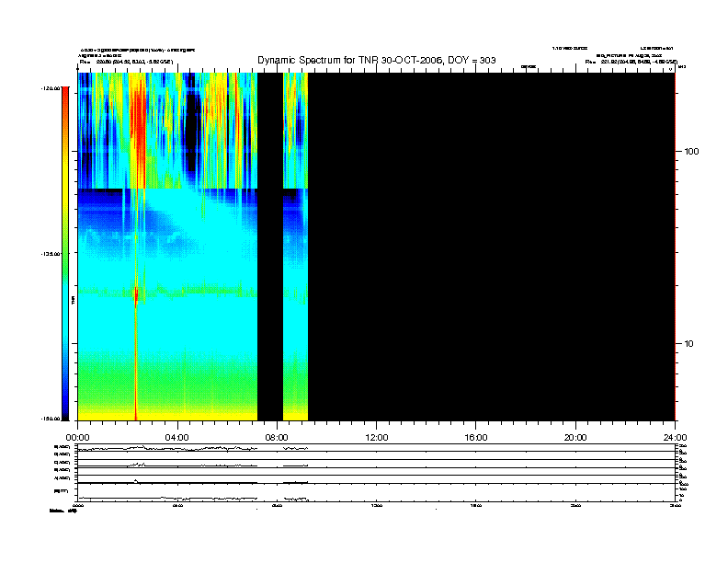Click the '04:00' time axis label

tap(177, 438)
